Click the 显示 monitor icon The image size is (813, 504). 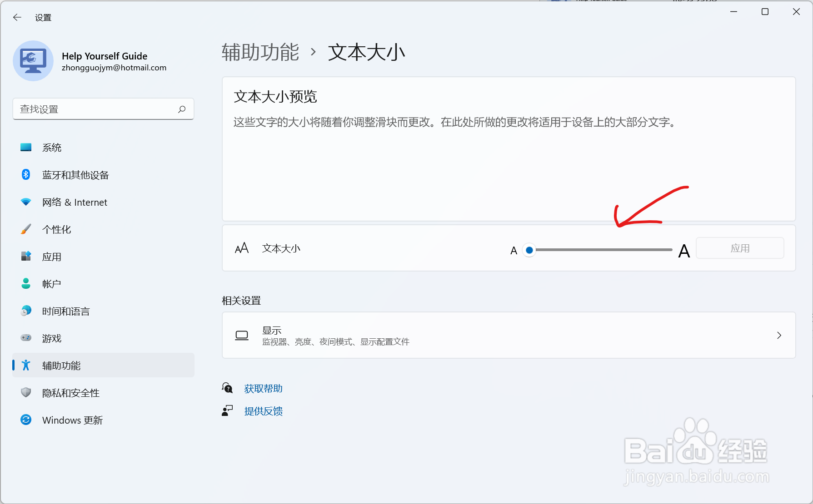click(242, 336)
